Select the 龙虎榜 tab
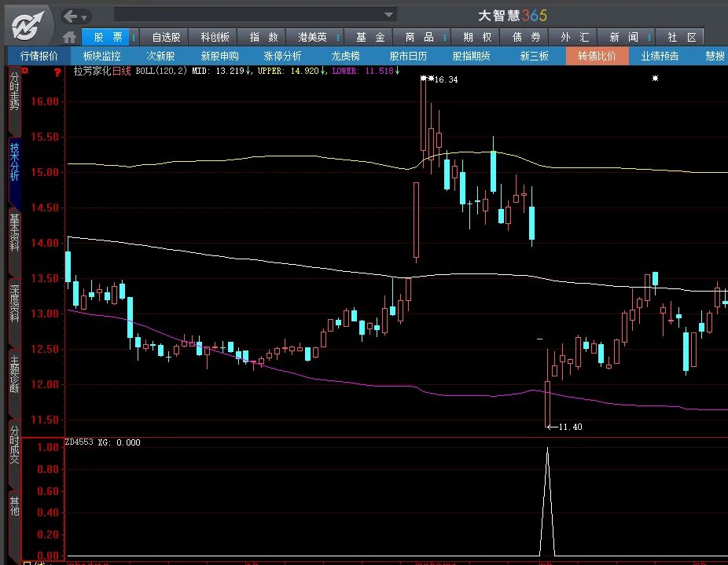This screenshot has width=728, height=565. coord(344,56)
